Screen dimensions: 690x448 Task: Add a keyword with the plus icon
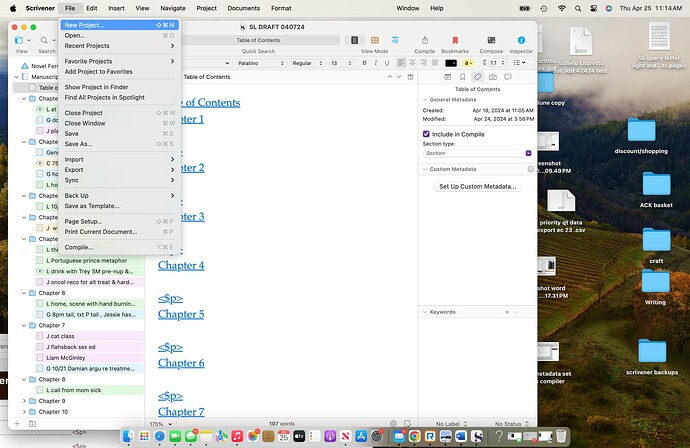(507, 312)
